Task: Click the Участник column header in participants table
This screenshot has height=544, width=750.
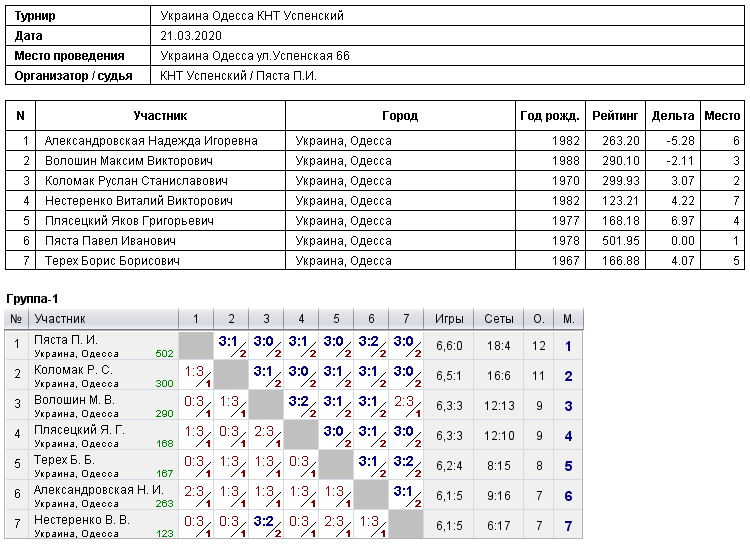Action: click(x=160, y=115)
